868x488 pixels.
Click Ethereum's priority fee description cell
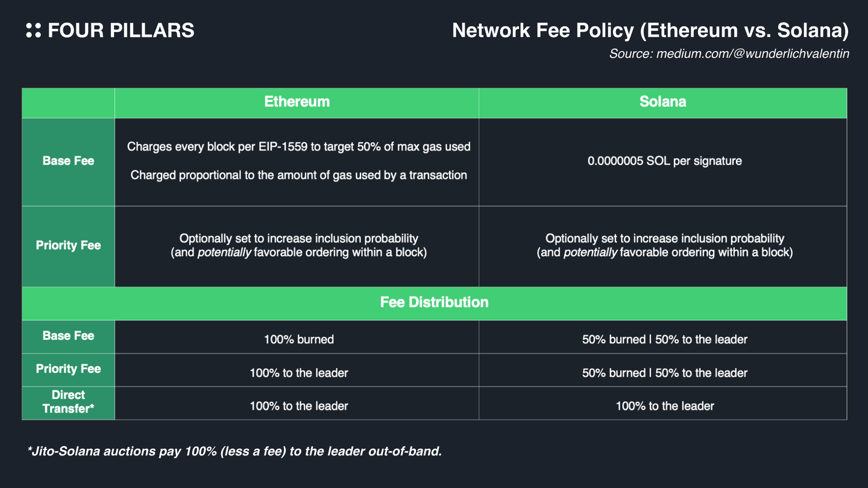click(298, 246)
